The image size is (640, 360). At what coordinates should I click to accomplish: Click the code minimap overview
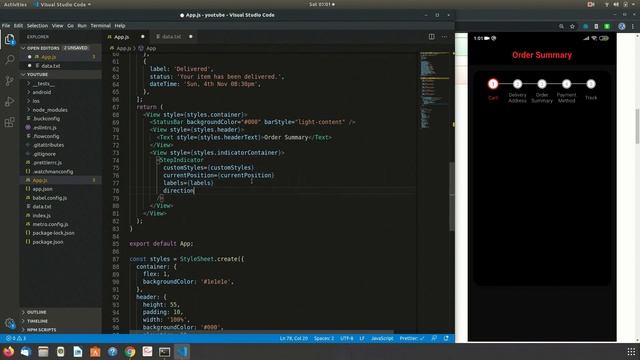435,90
